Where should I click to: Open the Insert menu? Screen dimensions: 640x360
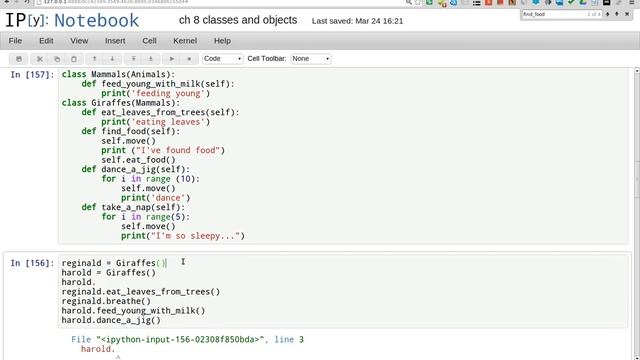click(x=115, y=41)
